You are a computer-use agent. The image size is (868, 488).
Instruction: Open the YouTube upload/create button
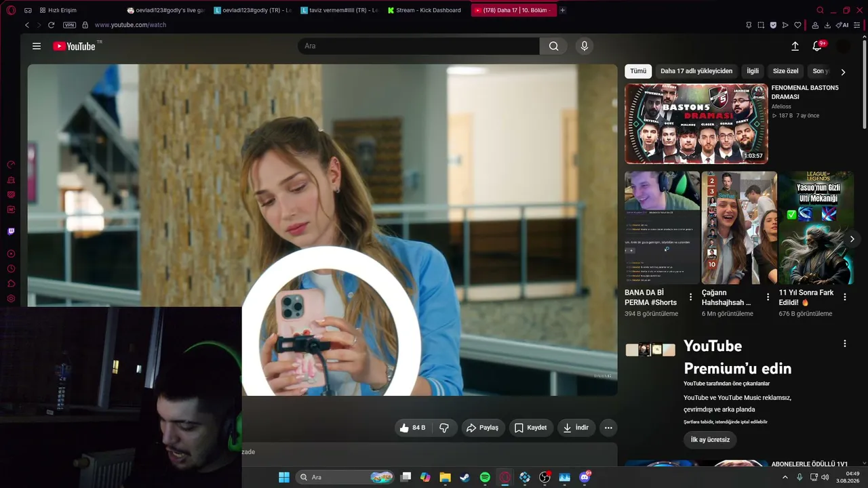795,46
